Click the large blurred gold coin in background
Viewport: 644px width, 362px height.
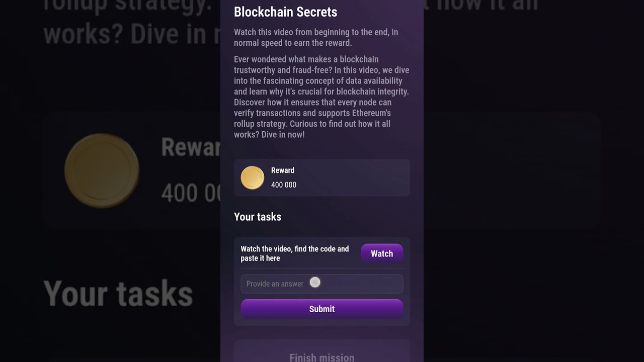tap(102, 171)
